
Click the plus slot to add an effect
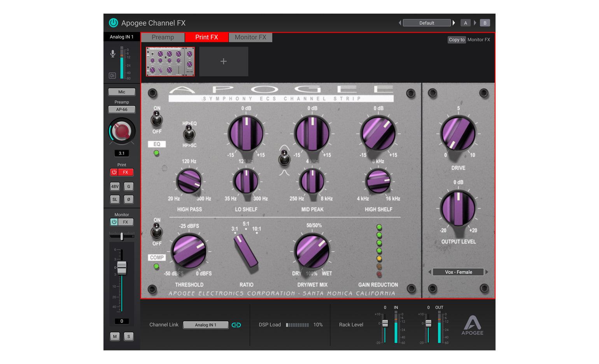pyautogui.click(x=224, y=61)
